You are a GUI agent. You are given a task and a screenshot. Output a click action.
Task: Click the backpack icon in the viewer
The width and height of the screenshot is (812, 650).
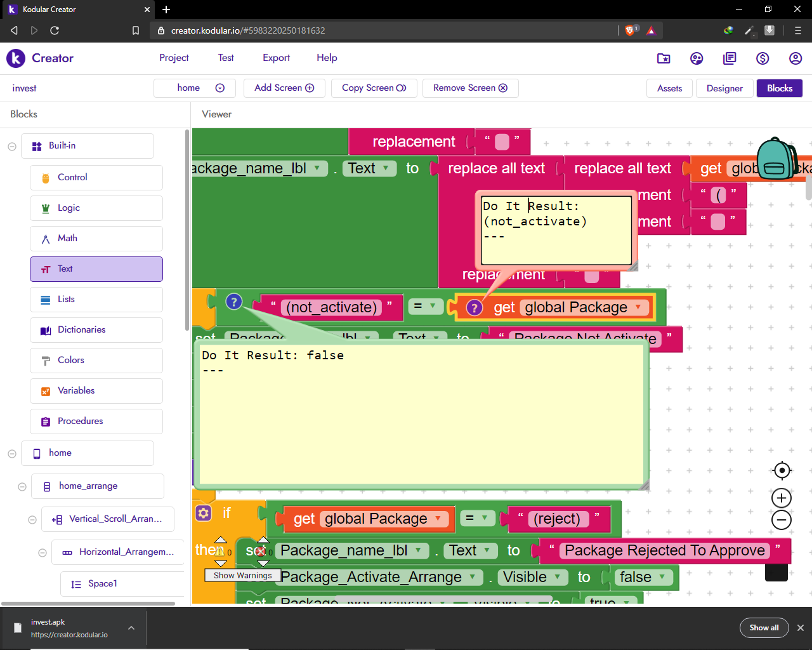tap(776, 160)
